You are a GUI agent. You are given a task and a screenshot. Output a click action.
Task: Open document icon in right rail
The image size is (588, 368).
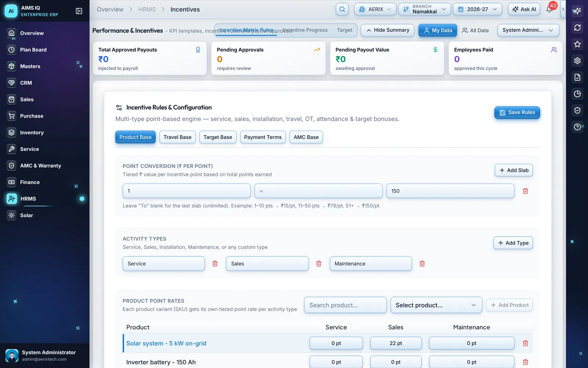tap(577, 77)
